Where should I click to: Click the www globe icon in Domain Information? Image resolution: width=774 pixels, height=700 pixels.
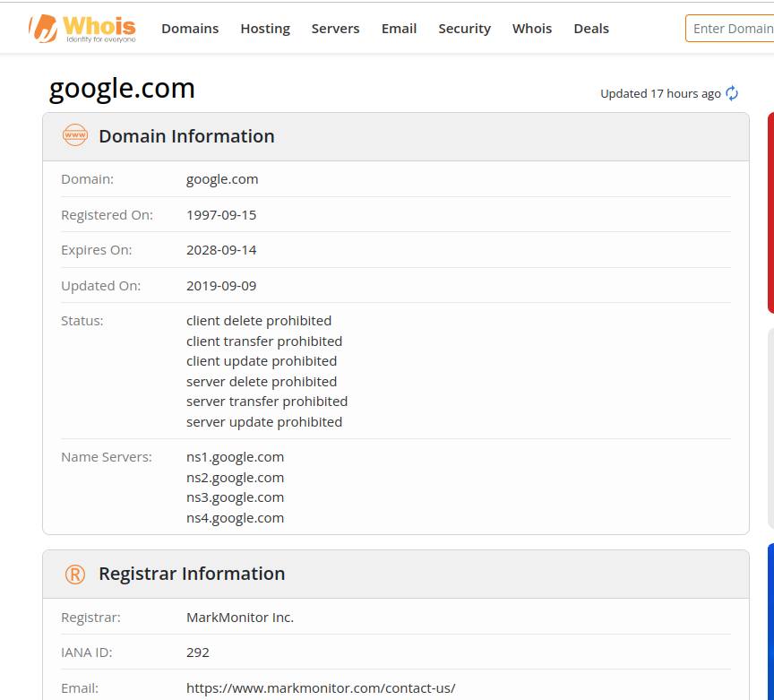click(75, 135)
